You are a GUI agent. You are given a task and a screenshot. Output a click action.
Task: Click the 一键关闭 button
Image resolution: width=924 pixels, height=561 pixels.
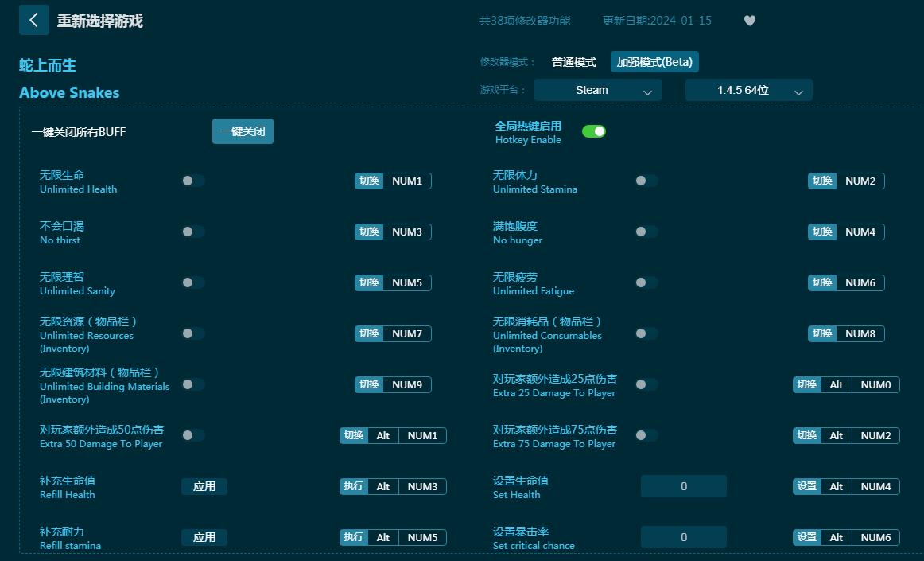click(243, 131)
